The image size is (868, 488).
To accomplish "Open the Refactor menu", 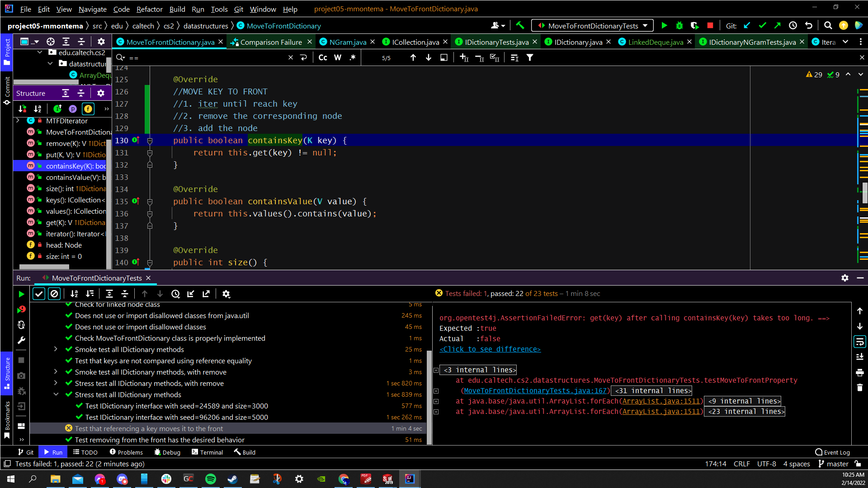I will coord(149,9).
